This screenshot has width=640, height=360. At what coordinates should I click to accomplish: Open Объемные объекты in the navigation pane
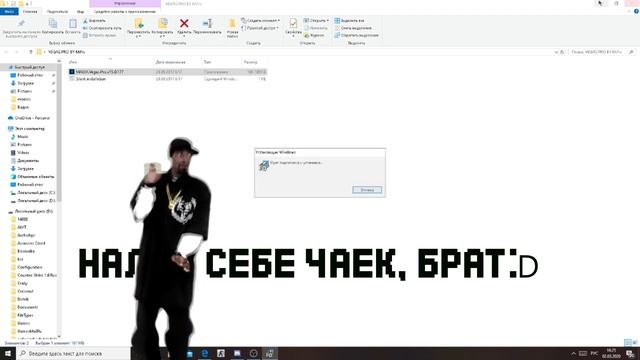(36, 176)
